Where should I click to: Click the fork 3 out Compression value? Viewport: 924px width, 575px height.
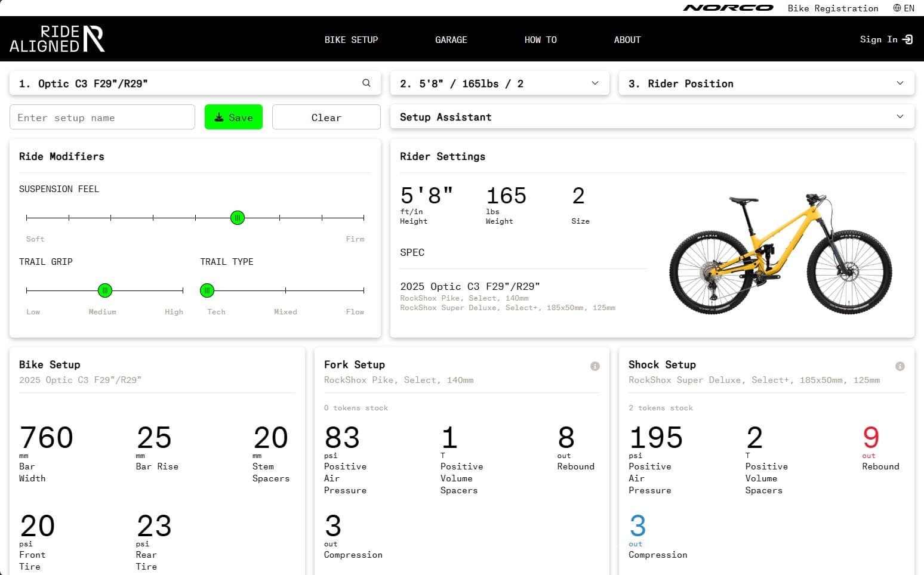click(x=333, y=526)
